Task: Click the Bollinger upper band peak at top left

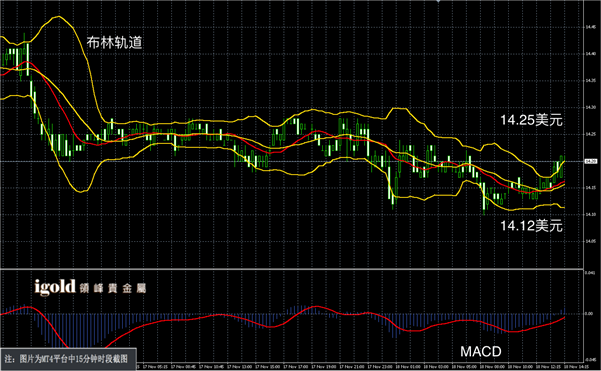Action: [57, 17]
